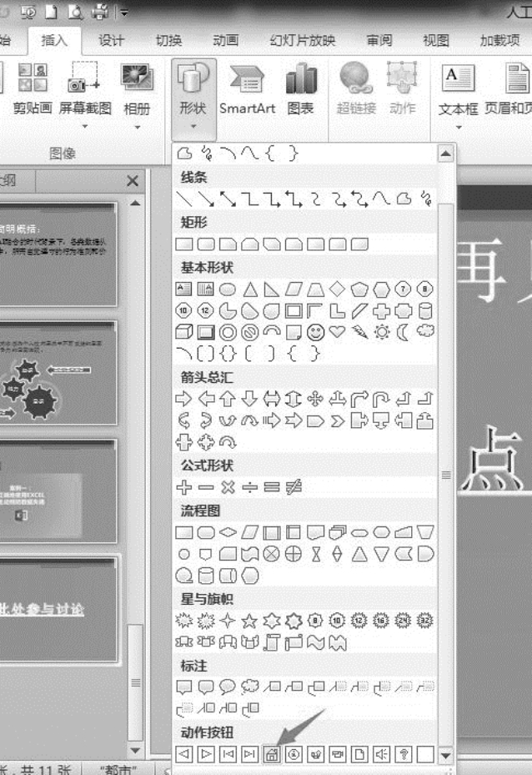The width and height of the screenshot is (532, 775).
Task: Close the slide thumbnail pane
Action: click(x=133, y=181)
